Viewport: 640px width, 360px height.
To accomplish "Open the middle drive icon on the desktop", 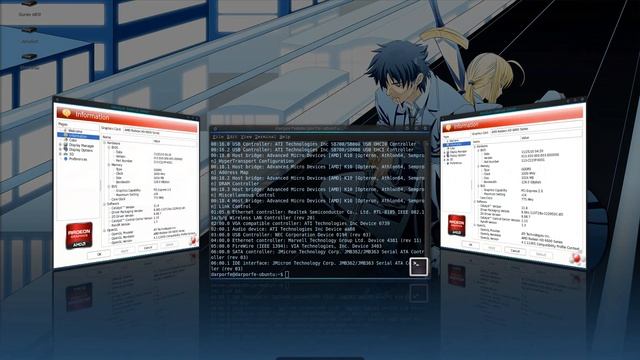I will click(29, 30).
